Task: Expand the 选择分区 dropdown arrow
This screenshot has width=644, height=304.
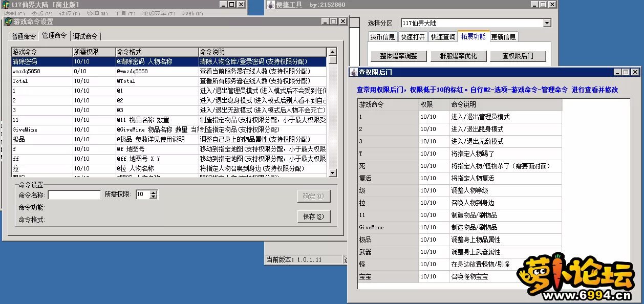Action: 547,23
